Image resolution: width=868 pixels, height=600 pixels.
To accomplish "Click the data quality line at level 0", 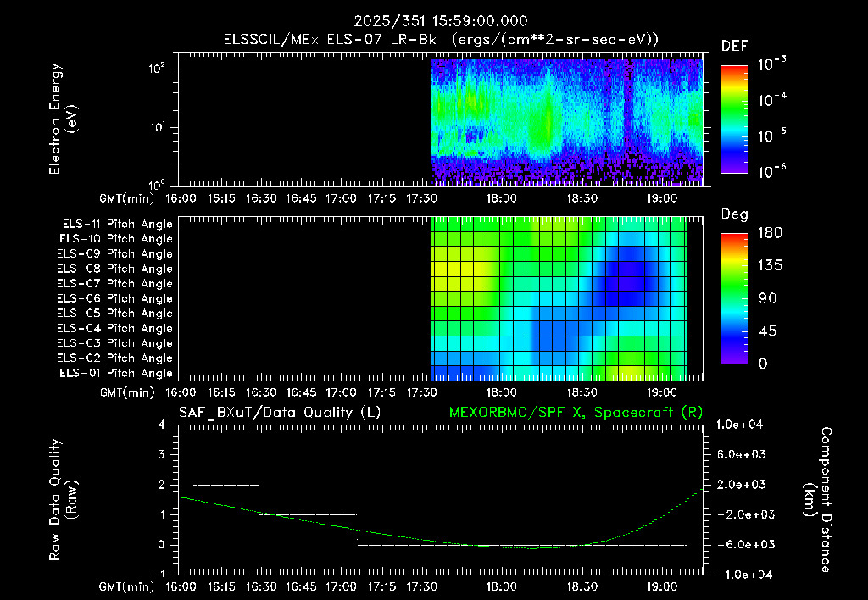I will click(x=521, y=545).
